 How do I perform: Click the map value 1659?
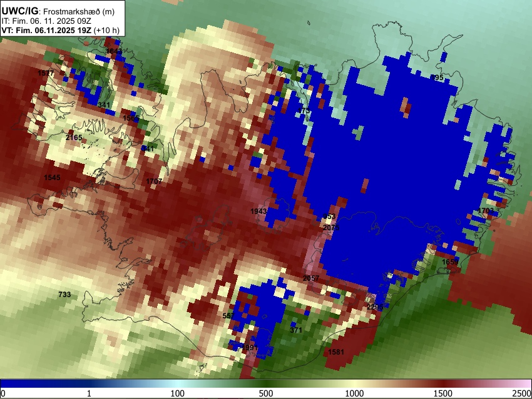point(450,262)
